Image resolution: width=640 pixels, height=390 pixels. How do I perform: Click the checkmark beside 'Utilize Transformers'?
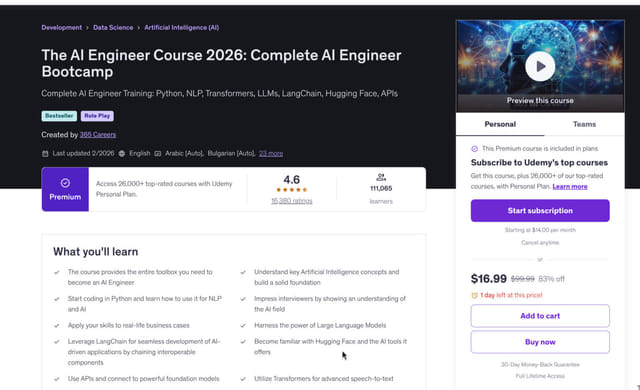click(x=243, y=379)
